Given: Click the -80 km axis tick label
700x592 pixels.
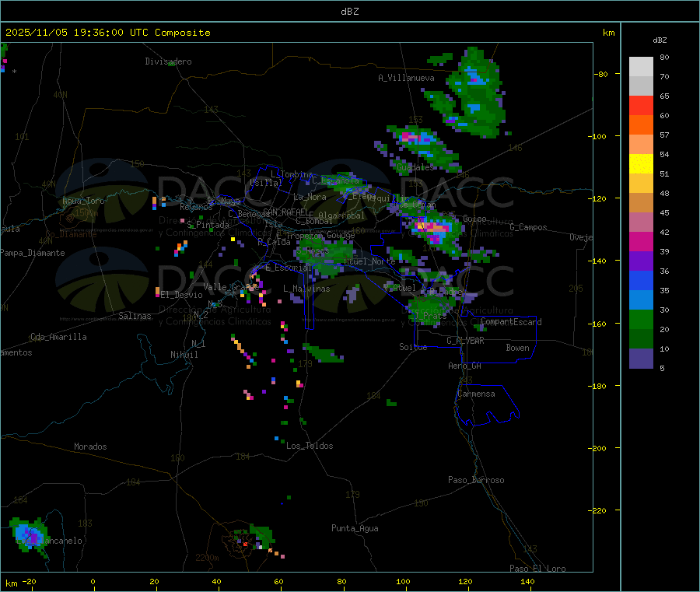Looking at the screenshot, I should pyautogui.click(x=601, y=74).
